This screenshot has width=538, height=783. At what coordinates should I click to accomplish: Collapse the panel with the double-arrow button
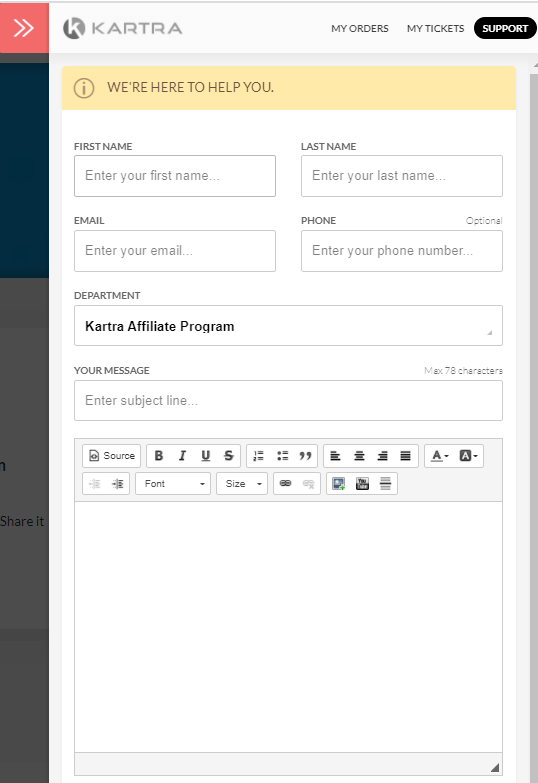coord(24,28)
